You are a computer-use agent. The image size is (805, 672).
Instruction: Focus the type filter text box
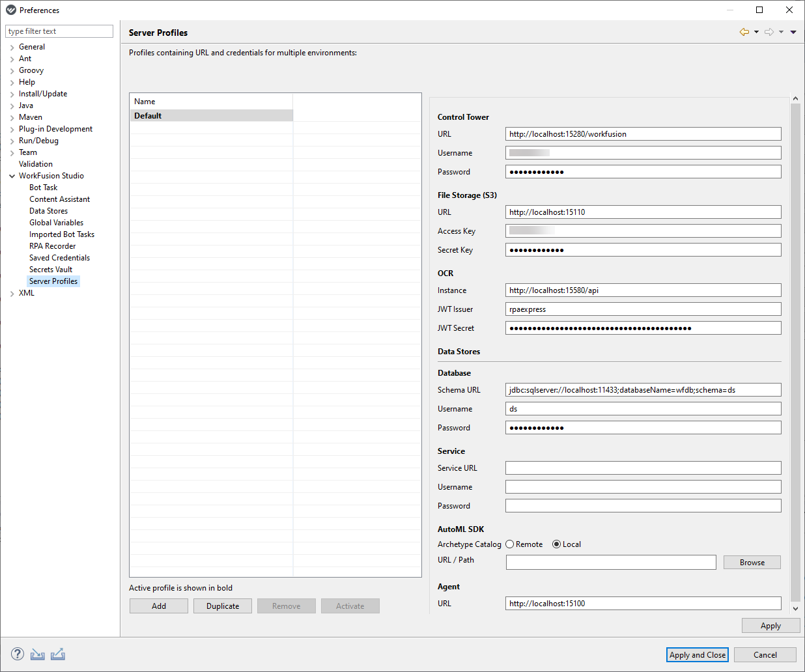coord(59,31)
